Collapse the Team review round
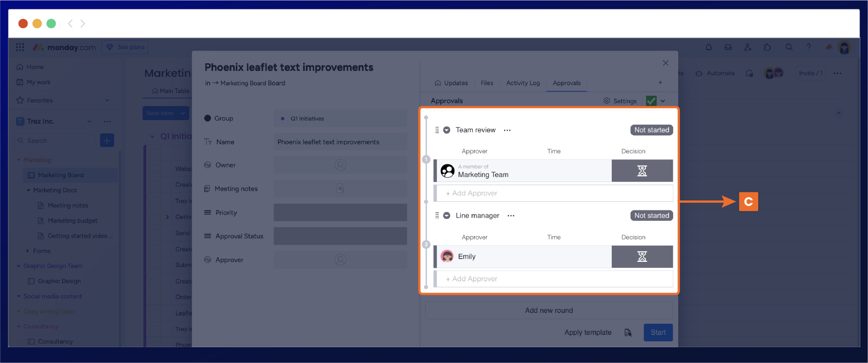 pyautogui.click(x=446, y=130)
